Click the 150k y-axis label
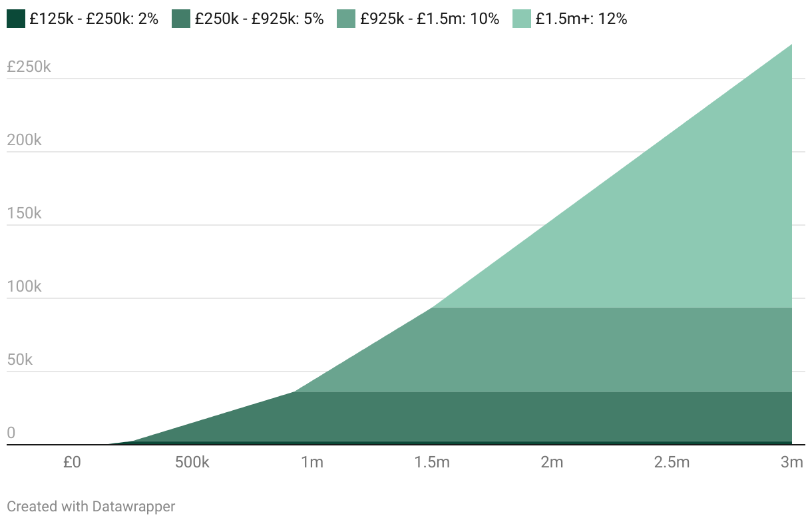812x522 pixels. tap(24, 213)
